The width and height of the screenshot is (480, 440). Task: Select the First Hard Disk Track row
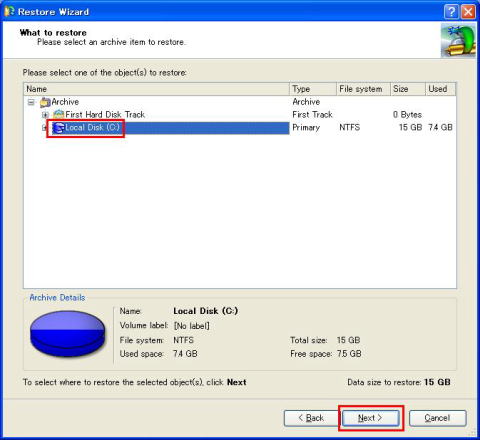pyautogui.click(x=239, y=115)
